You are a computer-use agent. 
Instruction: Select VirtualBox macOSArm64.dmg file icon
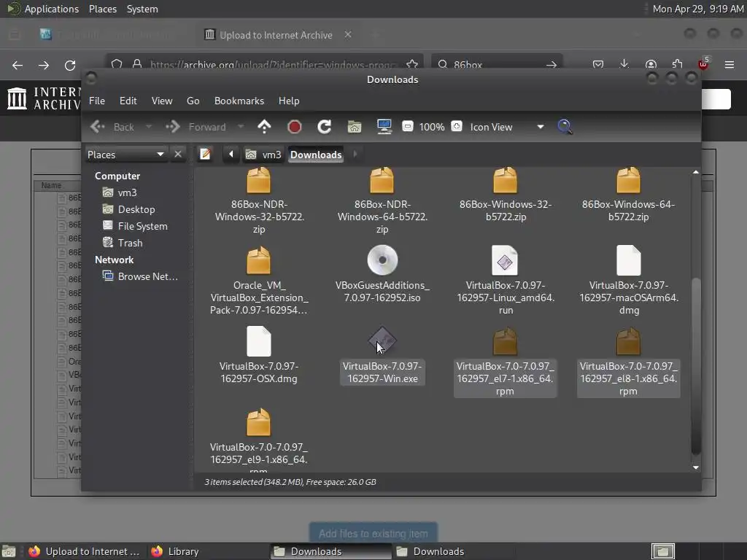coord(628,260)
